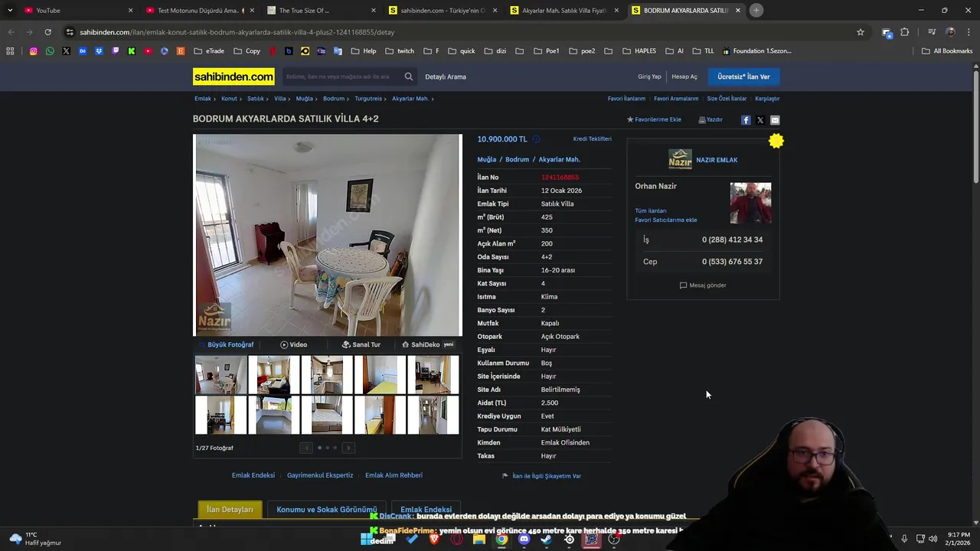This screenshot has width=980, height=551.
Task: Share the listing on X (Twitter)
Action: point(760,120)
